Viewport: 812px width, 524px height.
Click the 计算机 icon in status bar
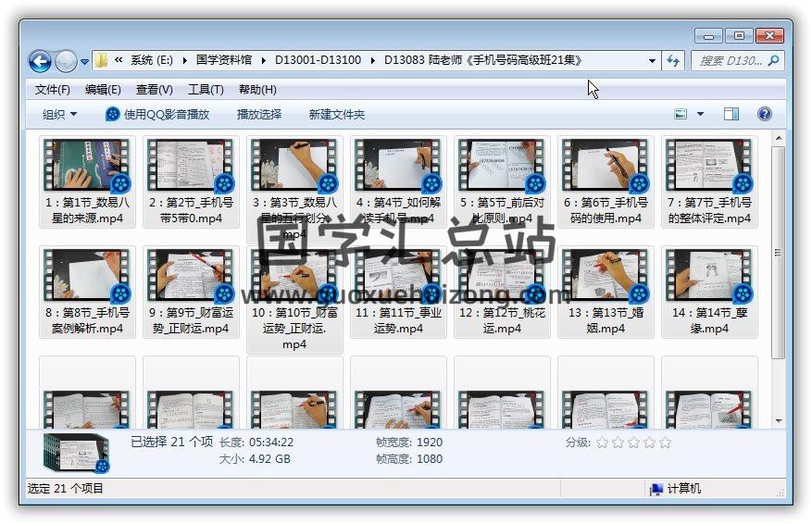[x=656, y=489]
